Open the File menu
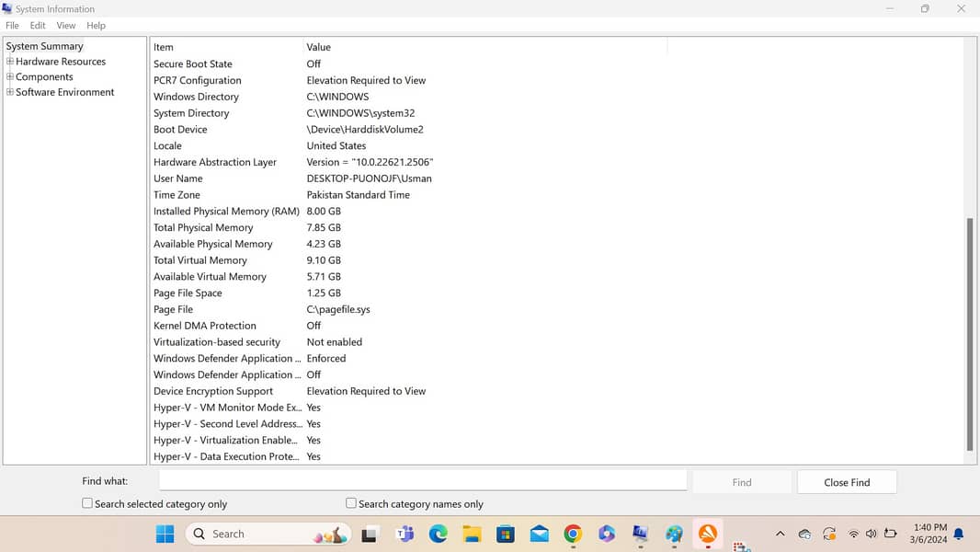 (x=12, y=26)
